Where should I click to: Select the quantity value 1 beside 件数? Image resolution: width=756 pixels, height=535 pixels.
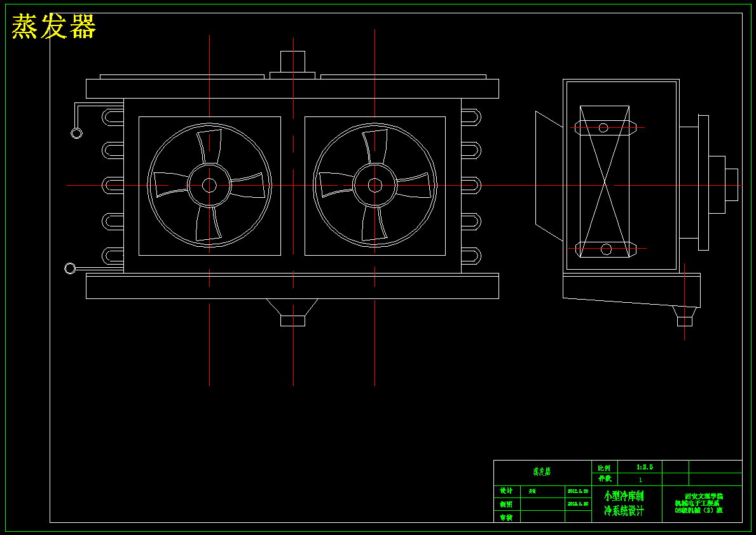point(640,480)
